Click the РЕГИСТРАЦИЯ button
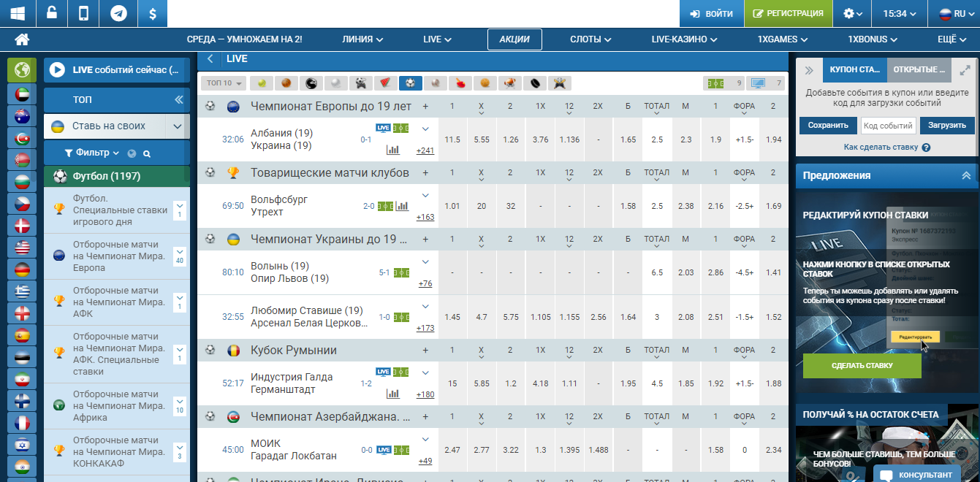980x482 pixels. point(789,13)
